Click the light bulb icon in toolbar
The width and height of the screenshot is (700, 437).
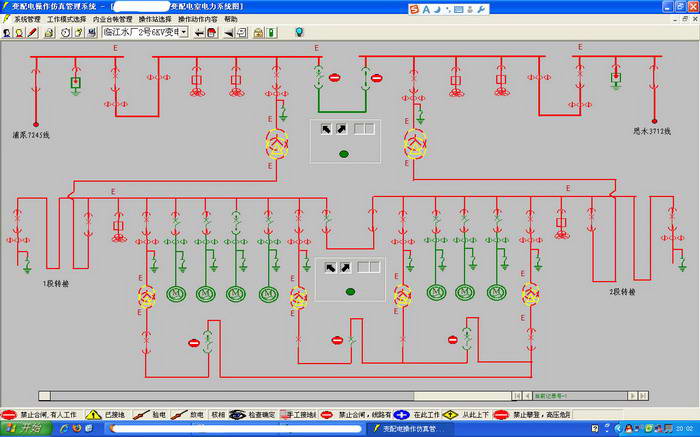pyautogui.click(x=298, y=32)
